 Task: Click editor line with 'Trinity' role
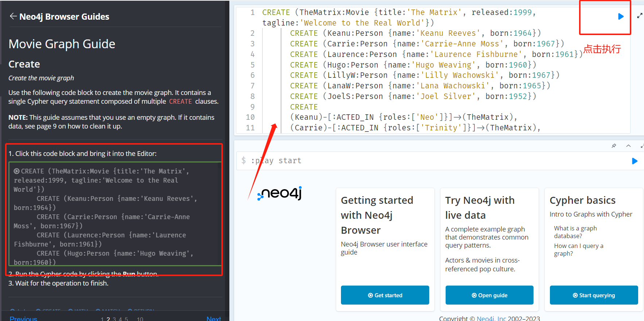[415, 128]
